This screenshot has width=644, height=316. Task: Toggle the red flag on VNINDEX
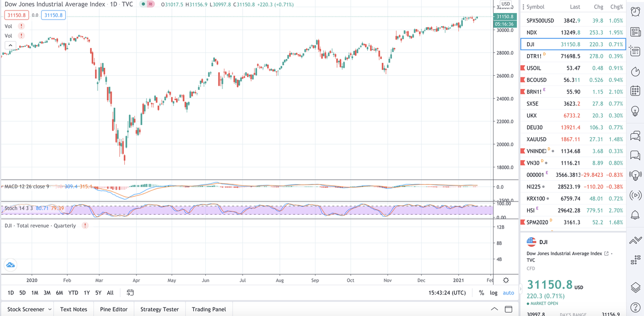tap(523, 151)
